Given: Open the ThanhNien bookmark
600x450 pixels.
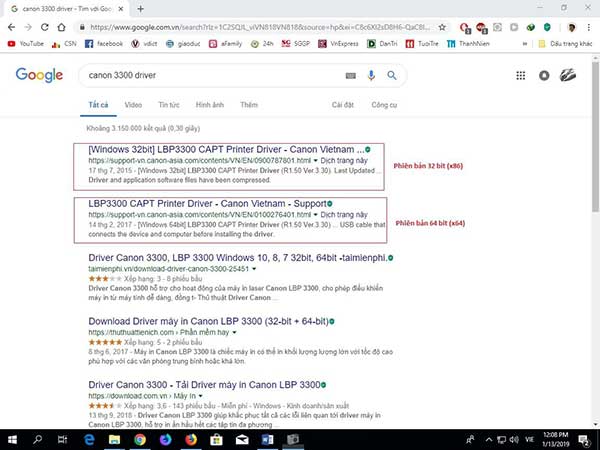Looking at the screenshot, I should pos(468,44).
